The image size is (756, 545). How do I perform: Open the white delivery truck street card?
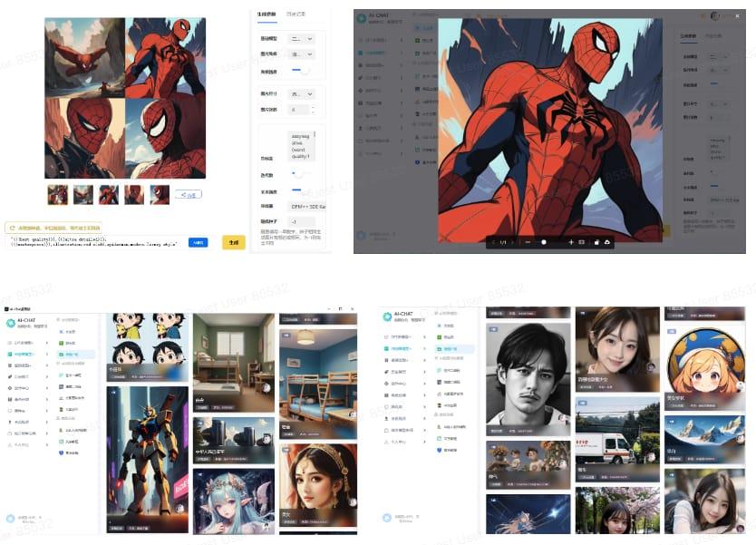point(617,439)
